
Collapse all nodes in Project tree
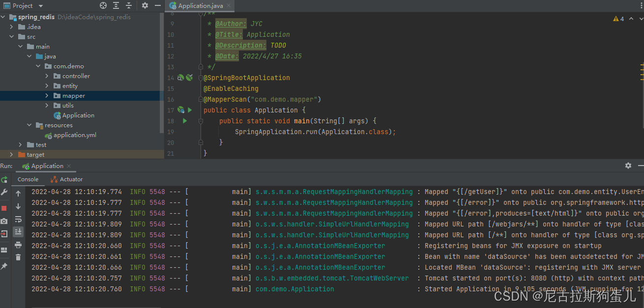(x=129, y=6)
